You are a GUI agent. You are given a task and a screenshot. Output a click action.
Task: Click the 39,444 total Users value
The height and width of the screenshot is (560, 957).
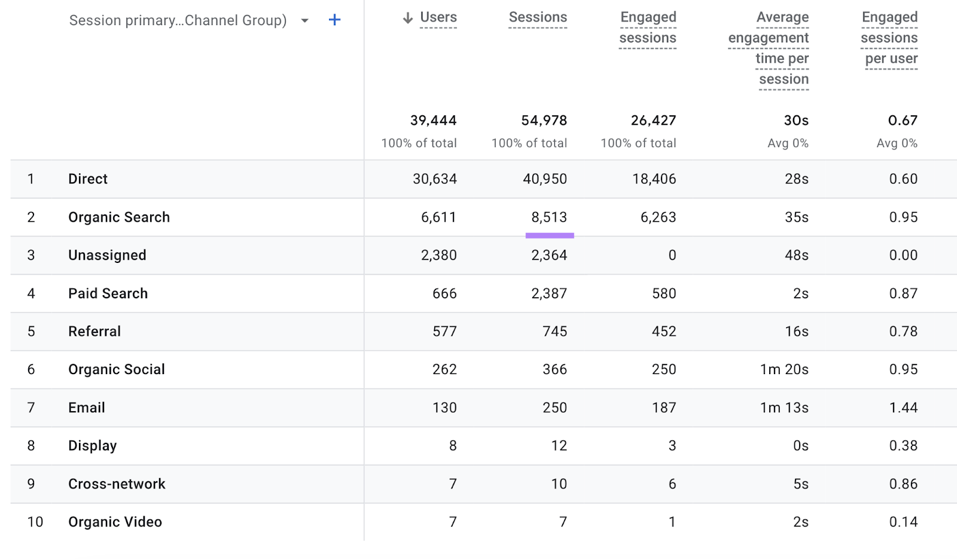(434, 120)
